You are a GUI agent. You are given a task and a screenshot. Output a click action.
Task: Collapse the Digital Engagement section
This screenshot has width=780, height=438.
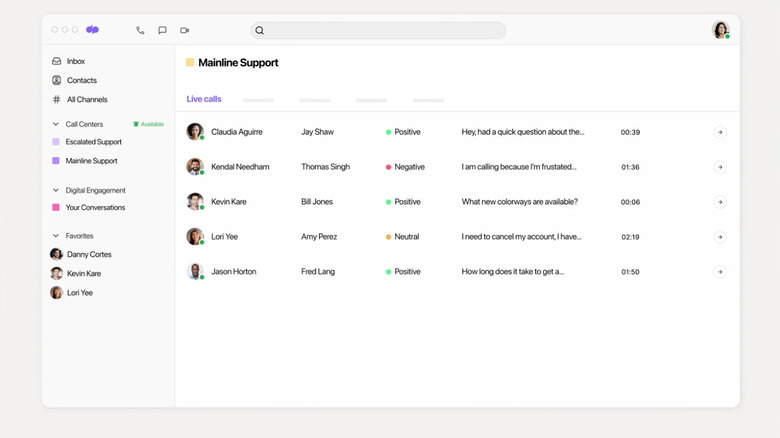[x=56, y=190]
